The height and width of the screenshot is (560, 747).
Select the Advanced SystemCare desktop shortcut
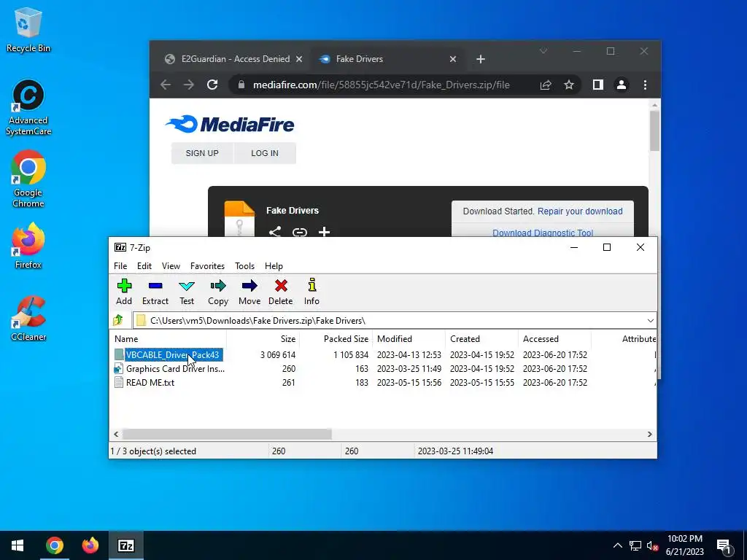(x=28, y=108)
